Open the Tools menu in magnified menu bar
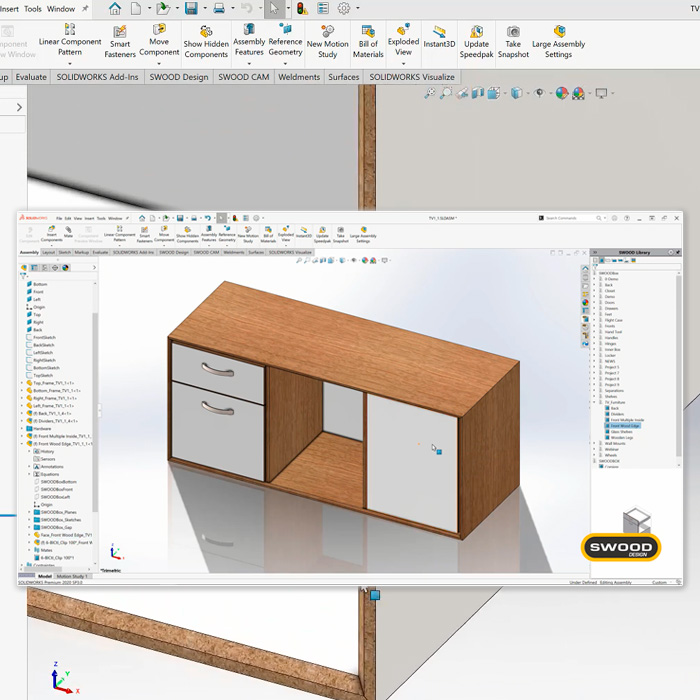 pos(33,8)
